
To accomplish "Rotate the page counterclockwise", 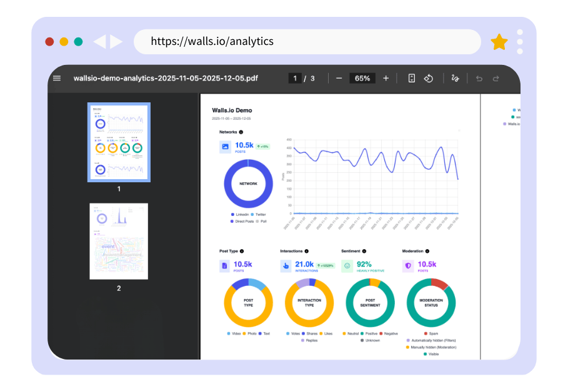I will tap(429, 78).
